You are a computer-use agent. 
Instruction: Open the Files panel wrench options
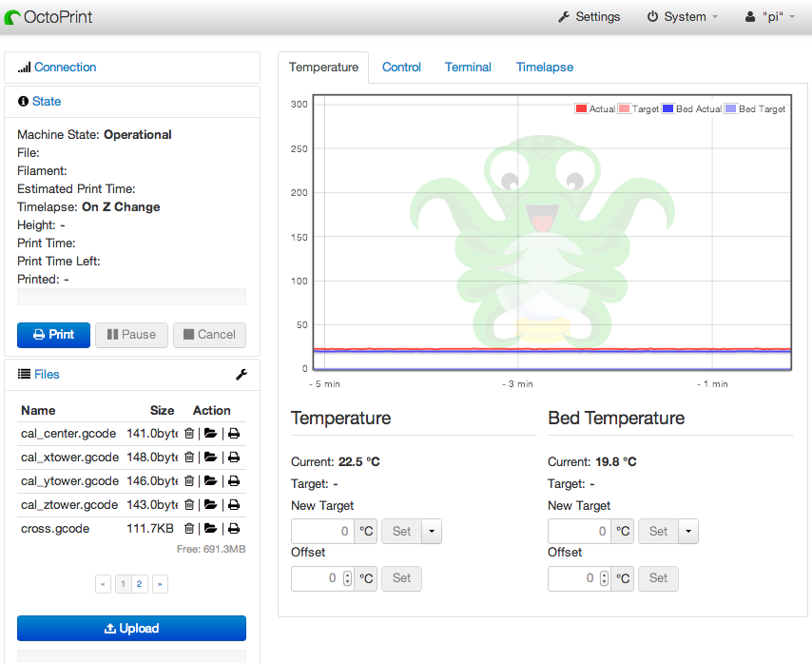pos(242,375)
